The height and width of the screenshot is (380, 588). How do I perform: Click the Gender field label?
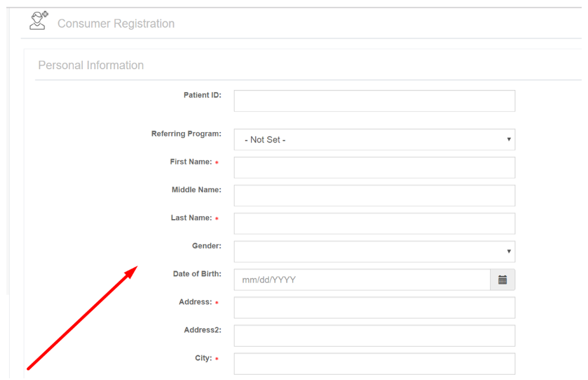(206, 246)
